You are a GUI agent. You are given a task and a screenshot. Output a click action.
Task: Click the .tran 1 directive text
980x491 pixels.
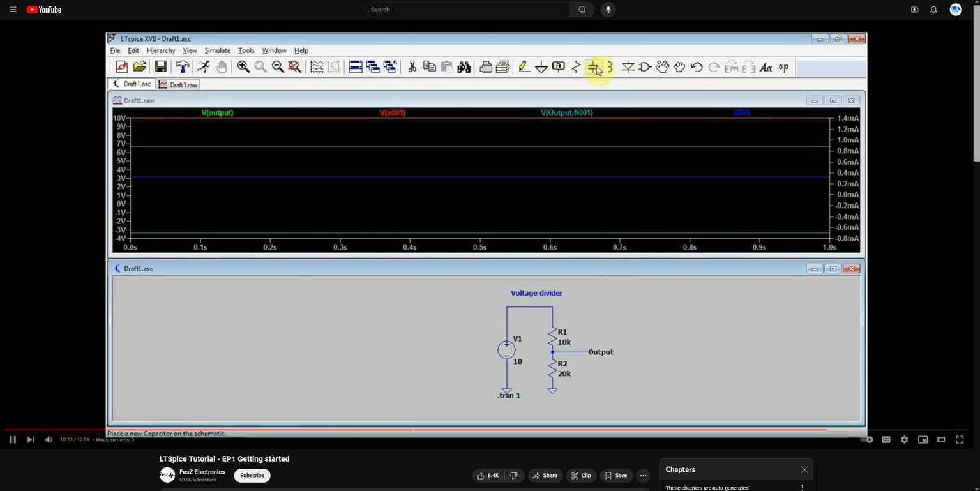pyautogui.click(x=509, y=396)
